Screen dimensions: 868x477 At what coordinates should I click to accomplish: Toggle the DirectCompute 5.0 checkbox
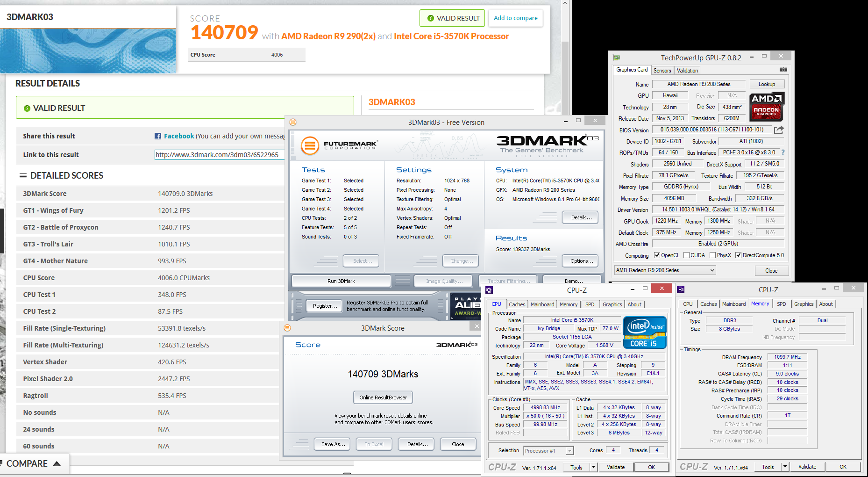point(738,255)
